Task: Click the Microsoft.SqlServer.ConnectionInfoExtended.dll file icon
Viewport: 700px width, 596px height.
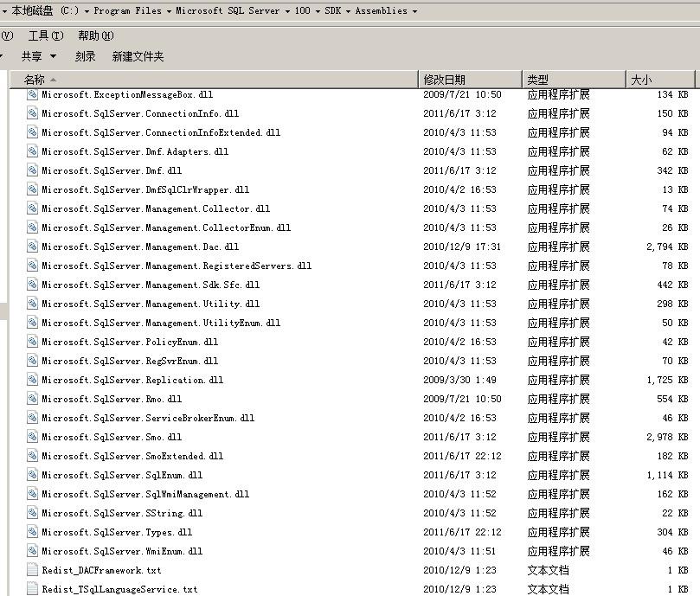Action: click(x=32, y=132)
